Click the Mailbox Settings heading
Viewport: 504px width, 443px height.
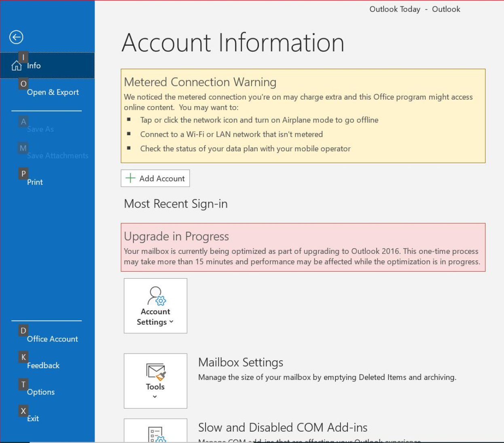[x=241, y=362]
